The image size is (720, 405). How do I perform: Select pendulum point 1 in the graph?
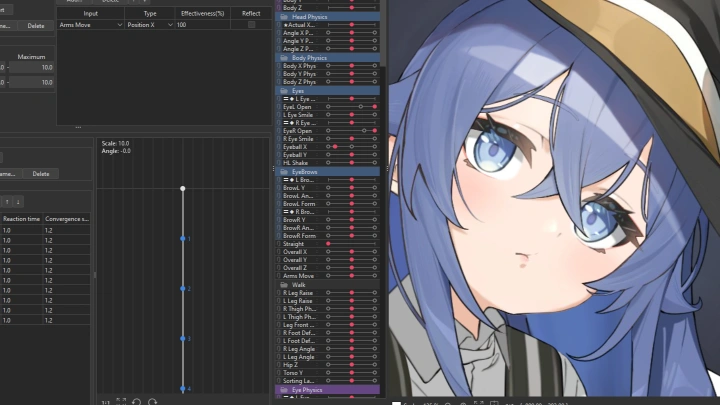click(x=183, y=239)
